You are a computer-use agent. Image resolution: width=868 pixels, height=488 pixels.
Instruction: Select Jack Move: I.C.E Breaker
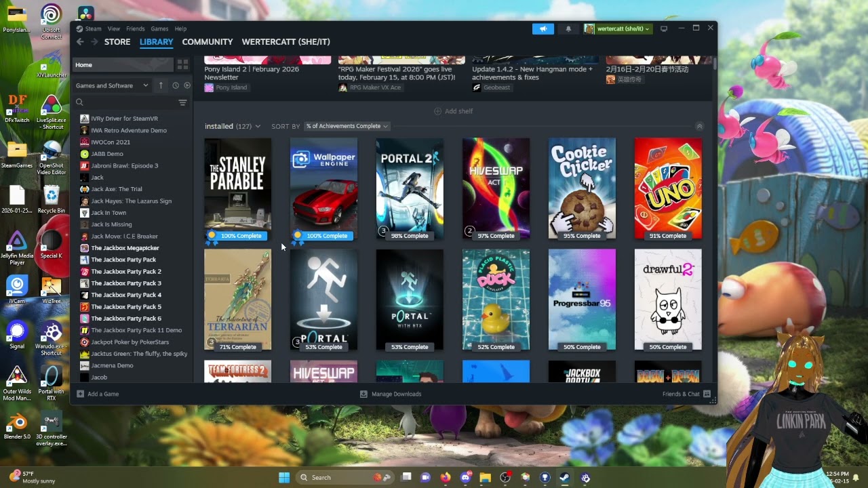coord(124,237)
